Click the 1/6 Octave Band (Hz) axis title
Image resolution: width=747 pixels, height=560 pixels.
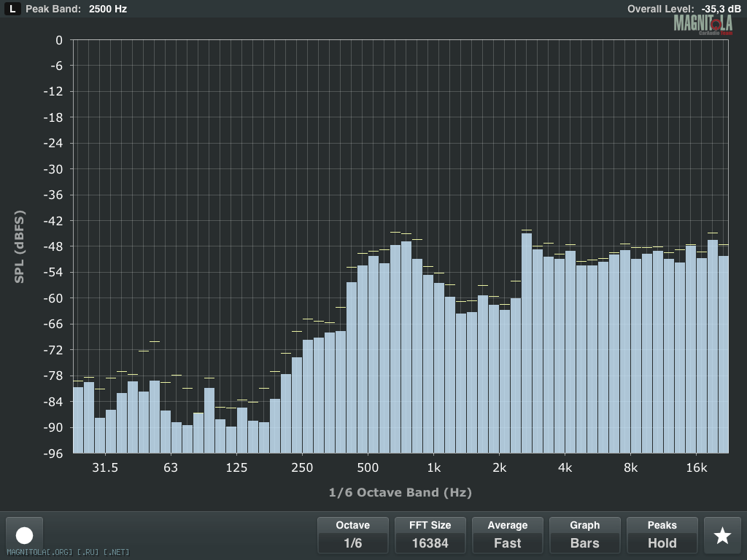400,493
